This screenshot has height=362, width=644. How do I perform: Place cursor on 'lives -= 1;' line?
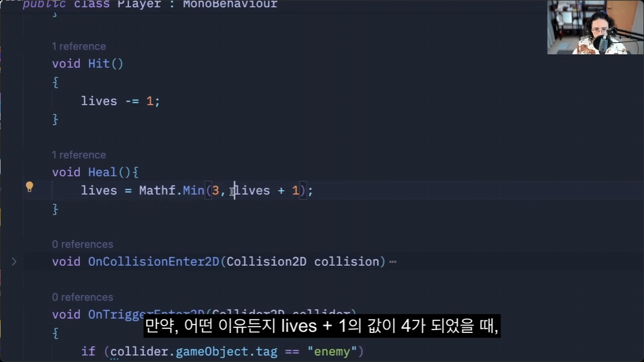[120, 101]
